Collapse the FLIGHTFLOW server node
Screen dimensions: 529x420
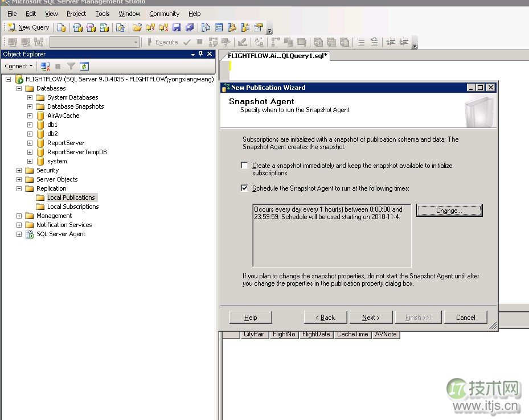coord(8,79)
